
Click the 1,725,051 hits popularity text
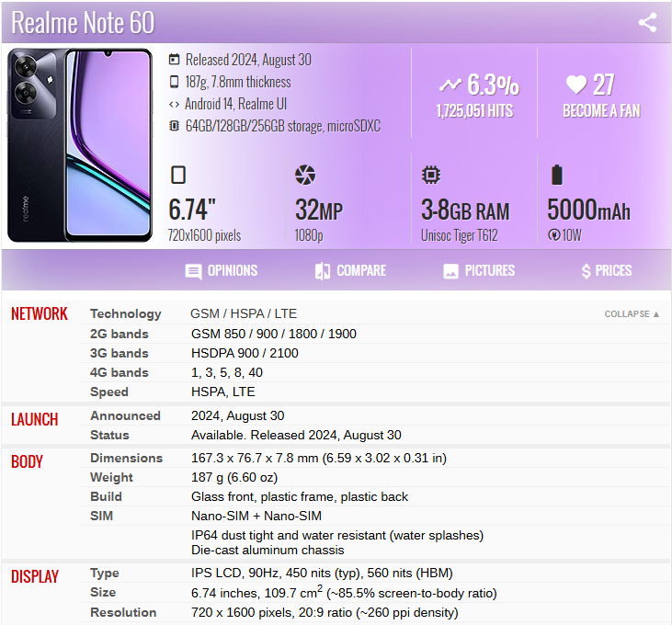475,111
